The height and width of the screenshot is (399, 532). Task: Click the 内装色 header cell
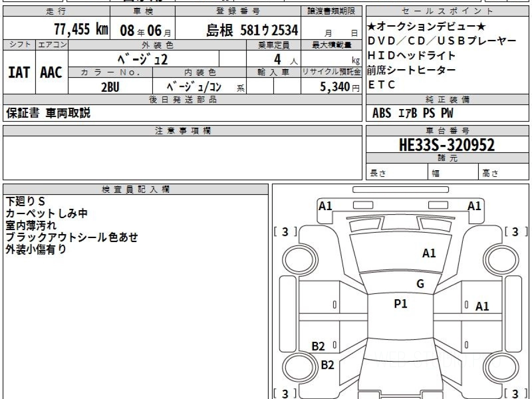pos(199,73)
